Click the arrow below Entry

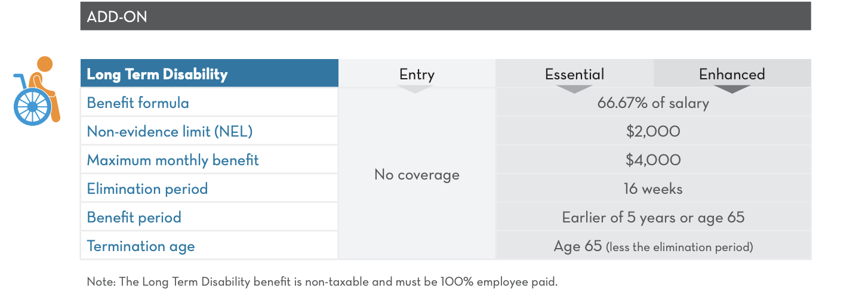[415, 89]
